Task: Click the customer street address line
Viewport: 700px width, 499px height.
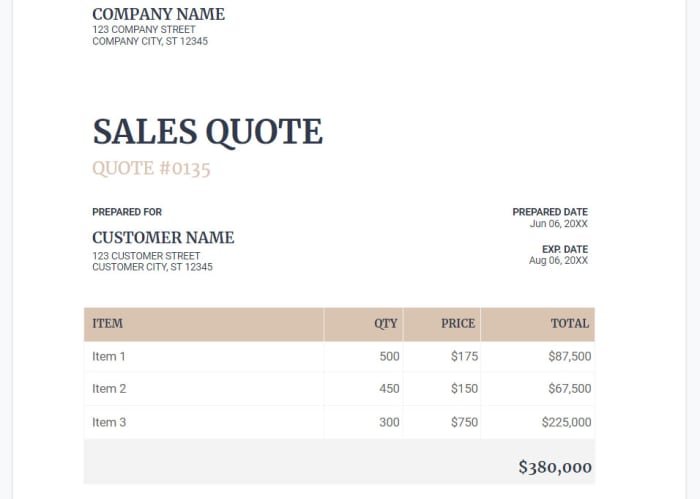Action: point(146,256)
